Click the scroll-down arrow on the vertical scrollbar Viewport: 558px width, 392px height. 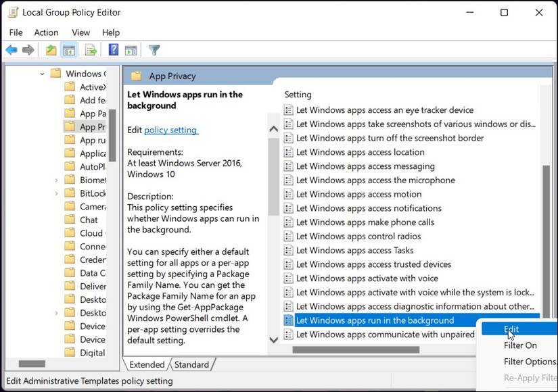[273, 341]
